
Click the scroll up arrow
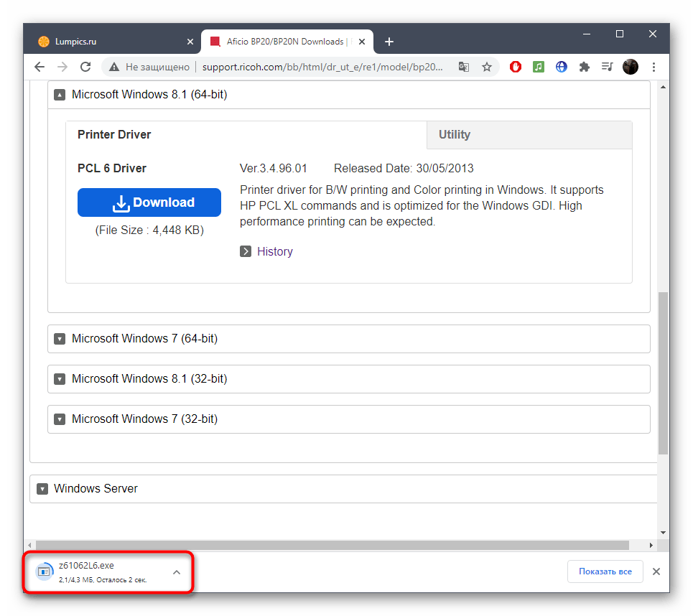click(663, 87)
